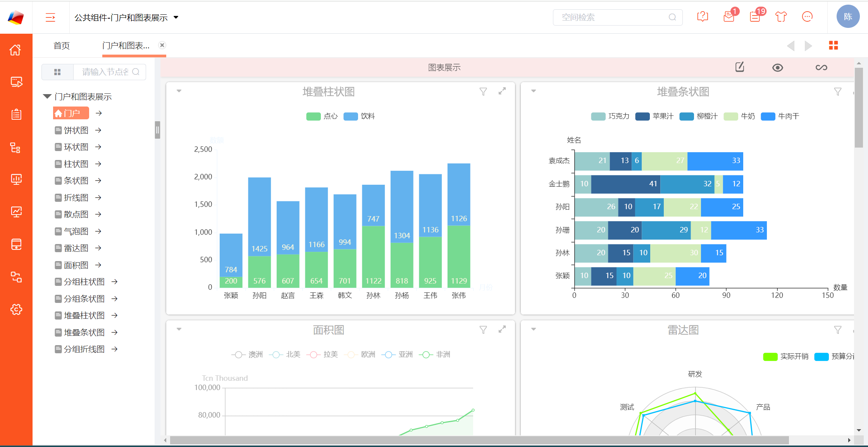
Task: Open 堆叠柱状图 panel dropdown arrow
Action: [179, 91]
